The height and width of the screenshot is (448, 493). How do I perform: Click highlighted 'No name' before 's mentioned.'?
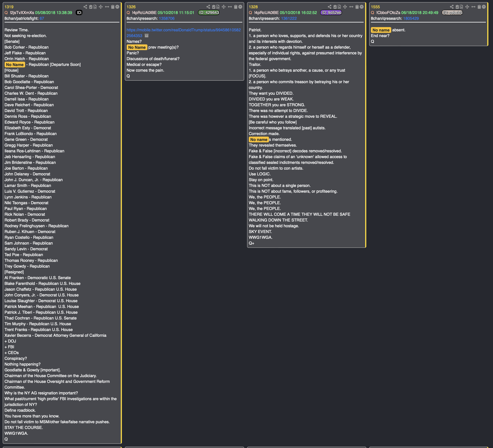259,139
